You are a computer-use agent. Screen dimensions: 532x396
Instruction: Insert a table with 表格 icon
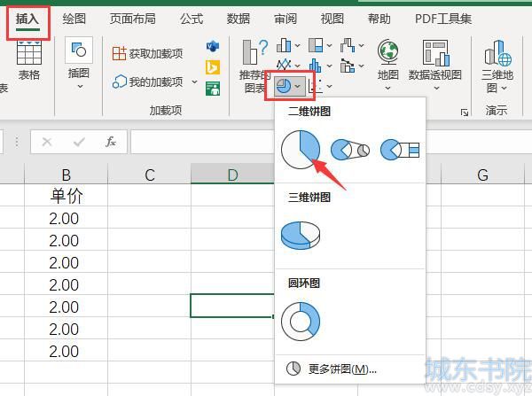pyautogui.click(x=29, y=60)
